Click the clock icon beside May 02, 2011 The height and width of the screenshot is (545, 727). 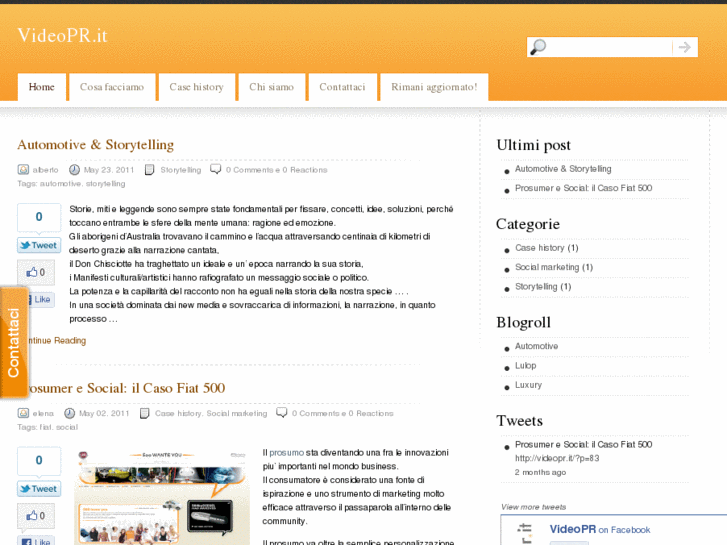tap(69, 413)
